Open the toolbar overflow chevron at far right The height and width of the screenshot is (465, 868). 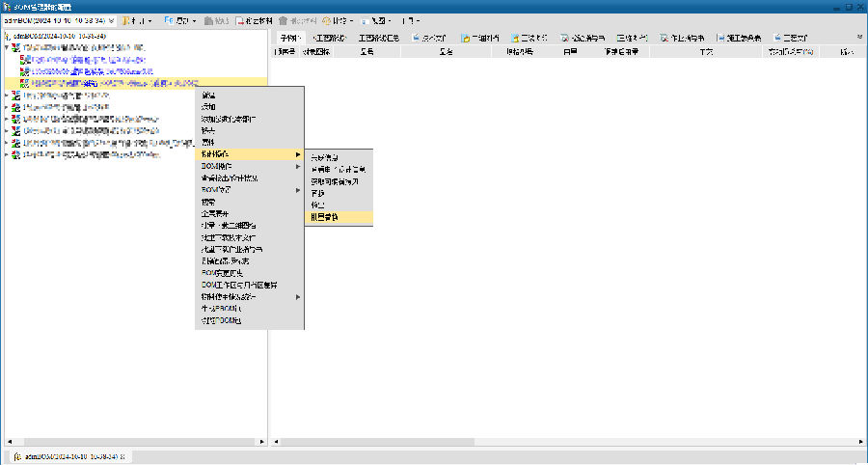point(859,38)
